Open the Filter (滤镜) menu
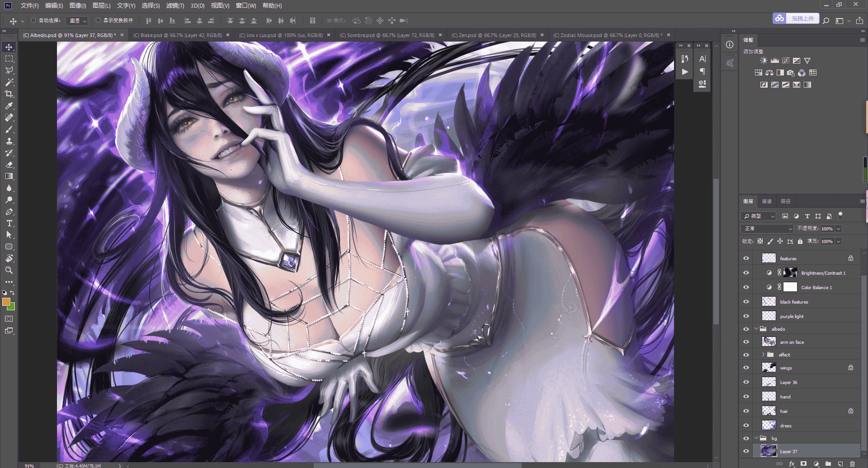868x468 pixels. coord(175,5)
